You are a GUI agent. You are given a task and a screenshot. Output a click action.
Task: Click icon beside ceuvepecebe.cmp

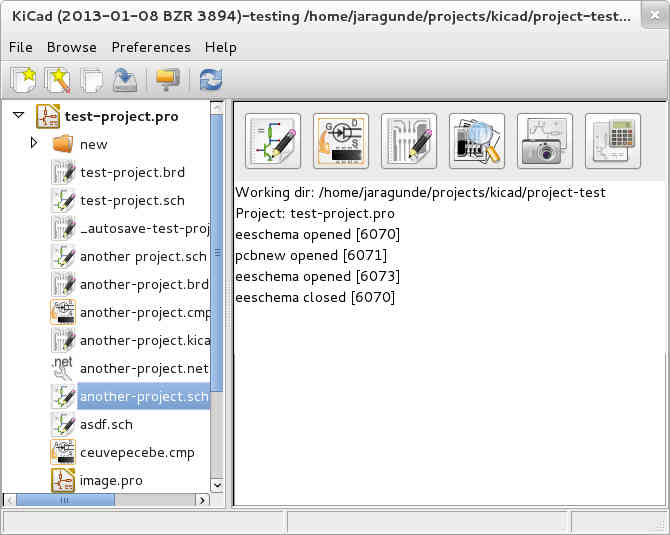[x=63, y=452]
